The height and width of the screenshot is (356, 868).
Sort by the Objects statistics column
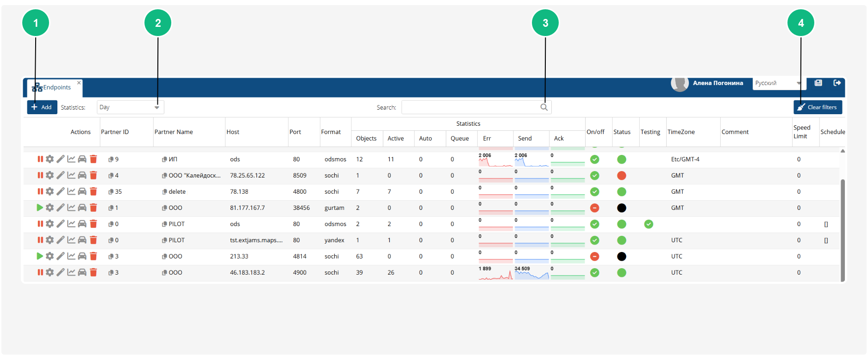[x=366, y=138]
